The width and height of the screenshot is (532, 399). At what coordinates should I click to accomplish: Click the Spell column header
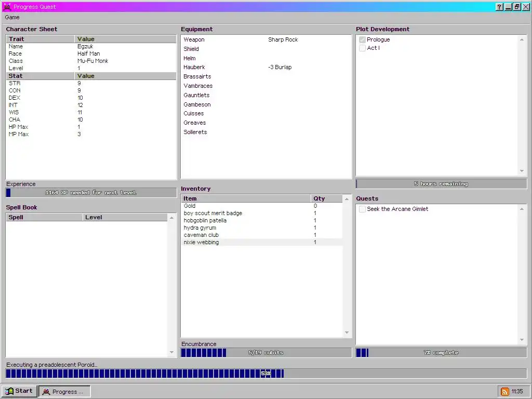point(45,217)
